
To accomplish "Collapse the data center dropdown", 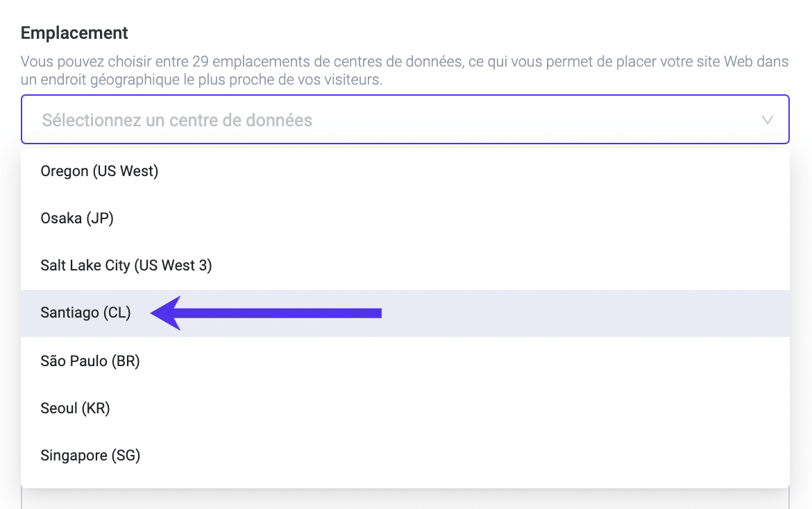I will [767, 120].
